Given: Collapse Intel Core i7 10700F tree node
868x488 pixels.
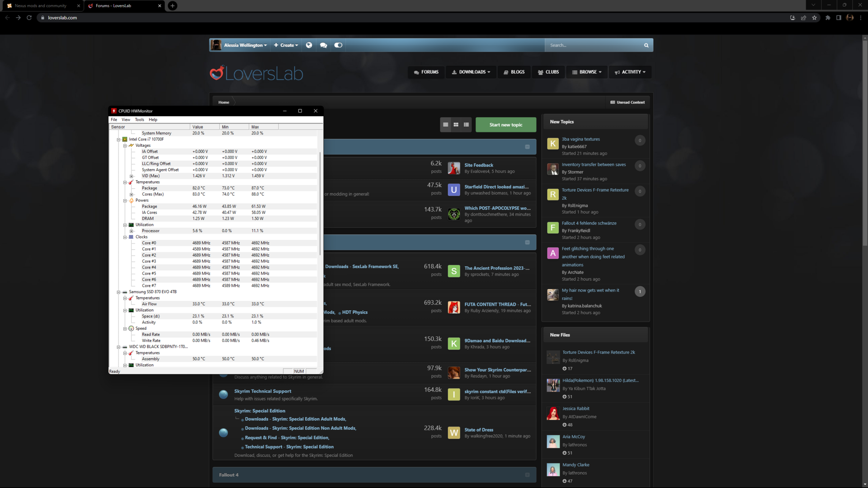Looking at the screenshot, I should [118, 140].
